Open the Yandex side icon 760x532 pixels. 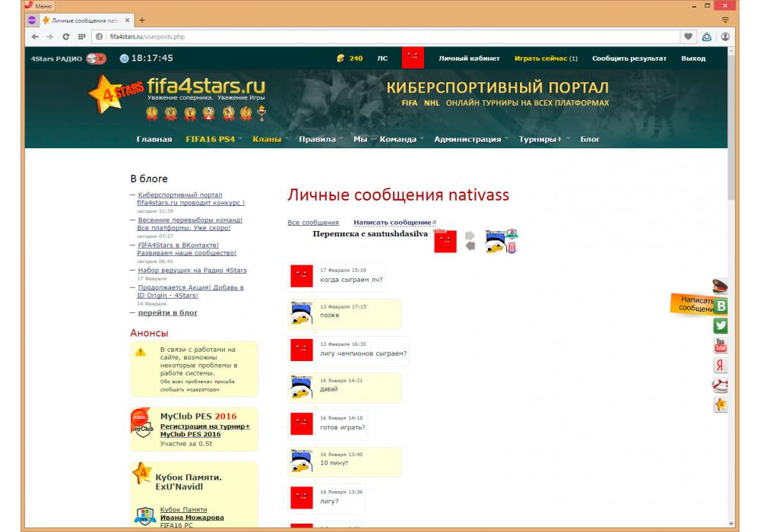pyautogui.click(x=720, y=366)
